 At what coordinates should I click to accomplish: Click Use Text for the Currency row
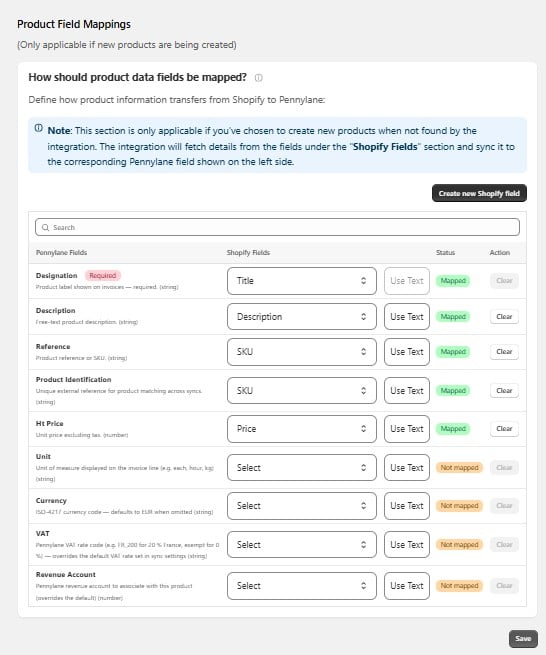[x=407, y=506]
